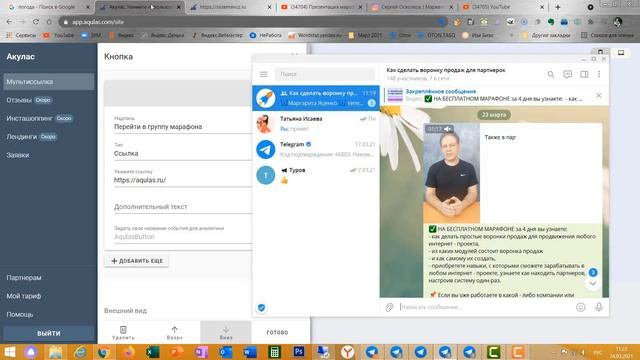This screenshot has width=640, height=360.
Task: Open Photoshop from the taskbar
Action: [299, 351]
